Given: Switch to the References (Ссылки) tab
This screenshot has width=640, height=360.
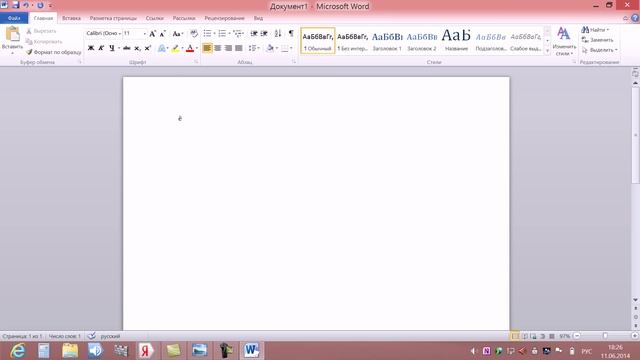Looking at the screenshot, I should (154, 18).
